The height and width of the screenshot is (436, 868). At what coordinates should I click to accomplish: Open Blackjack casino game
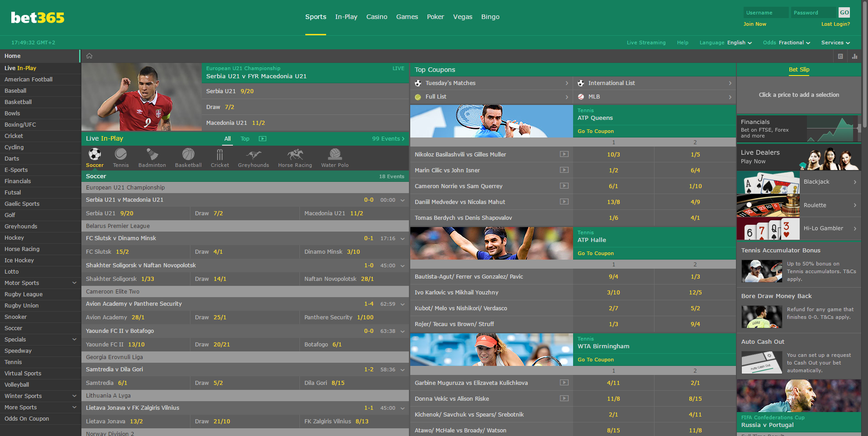click(798, 182)
